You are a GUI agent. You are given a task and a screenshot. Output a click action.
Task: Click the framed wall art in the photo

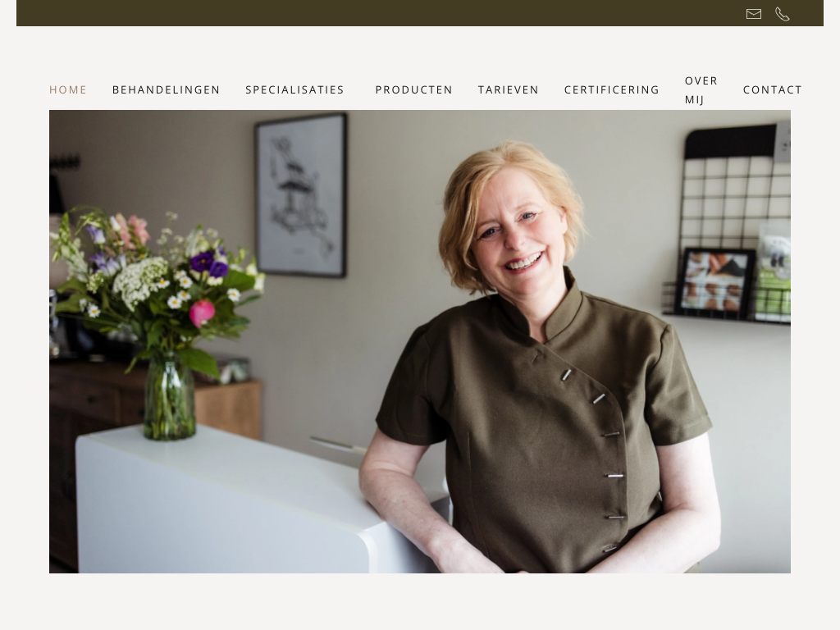pos(301,195)
